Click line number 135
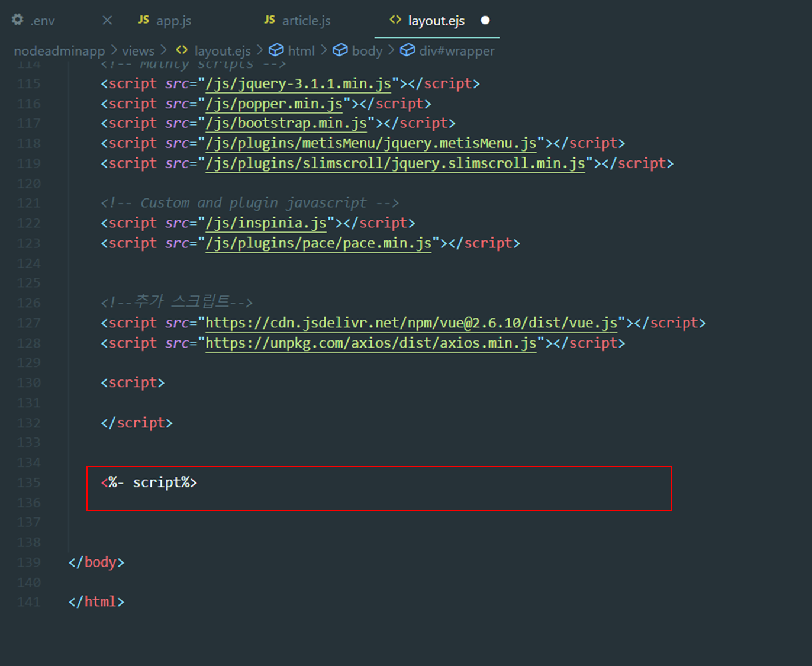The width and height of the screenshot is (812, 666). tap(28, 483)
